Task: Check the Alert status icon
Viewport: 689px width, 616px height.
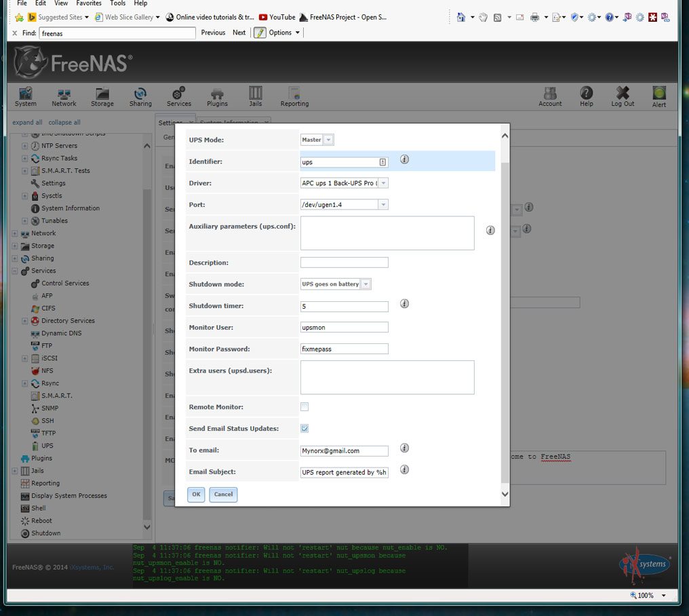Action: (658, 97)
